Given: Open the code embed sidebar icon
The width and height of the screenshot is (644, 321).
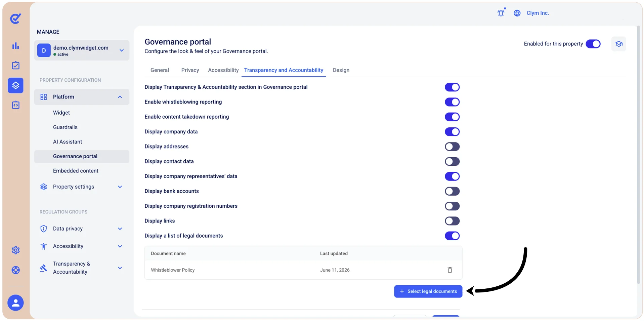Looking at the screenshot, I should tap(15, 105).
